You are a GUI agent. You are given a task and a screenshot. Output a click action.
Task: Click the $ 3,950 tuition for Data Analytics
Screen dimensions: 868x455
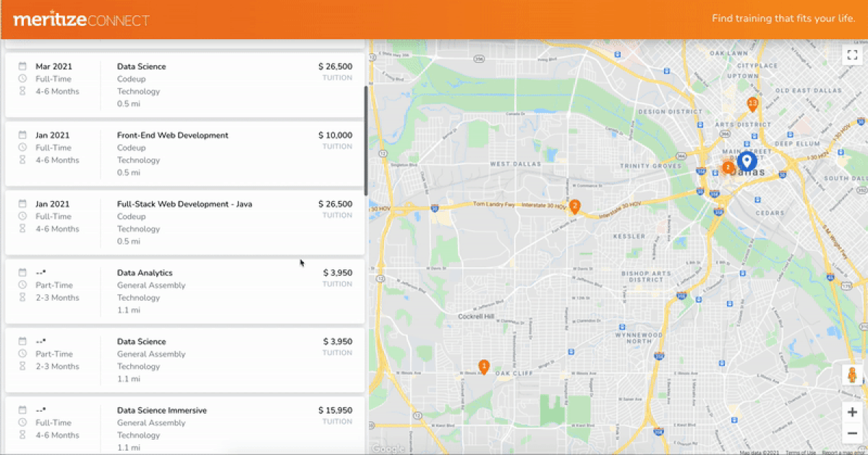pos(337,273)
